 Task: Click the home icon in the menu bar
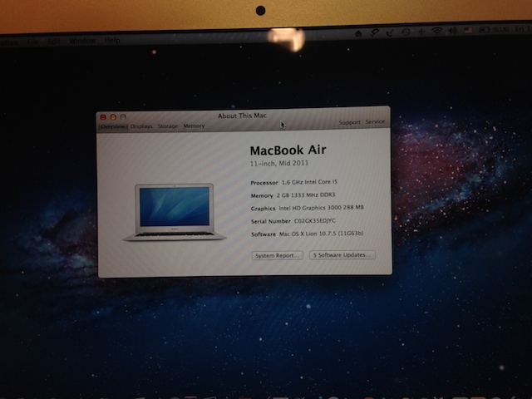tap(358, 33)
